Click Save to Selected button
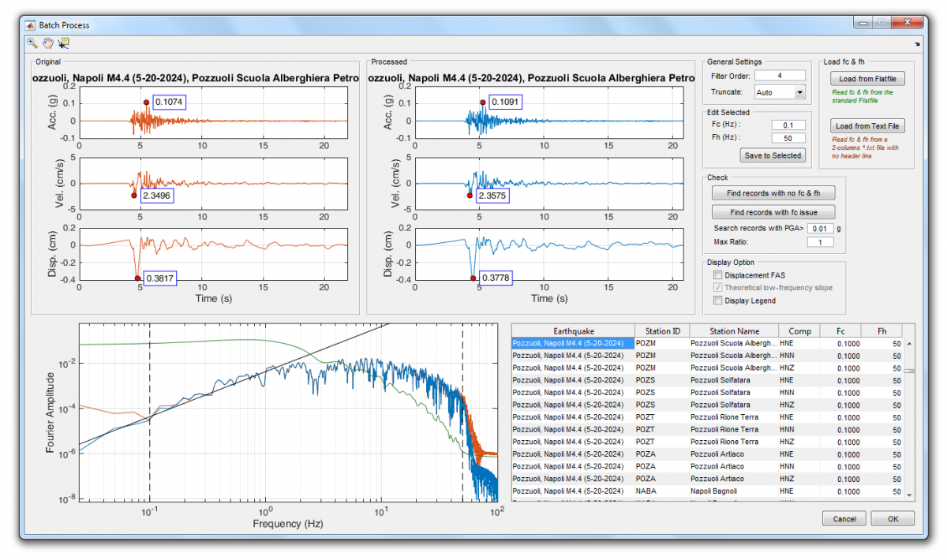This screenshot has height=560, width=947. pos(773,155)
